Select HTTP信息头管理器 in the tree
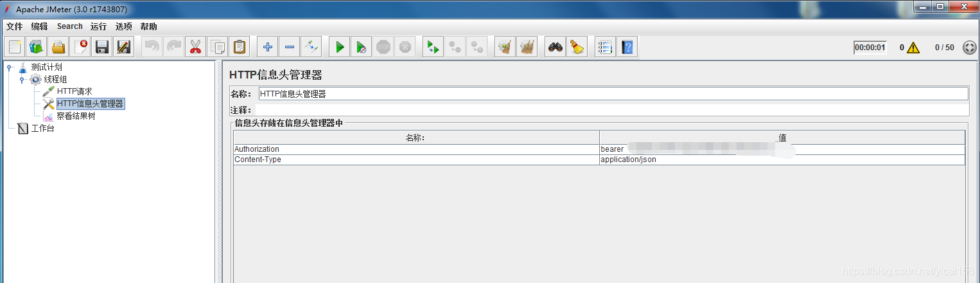Viewport: 980px width, 283px height. coord(91,104)
